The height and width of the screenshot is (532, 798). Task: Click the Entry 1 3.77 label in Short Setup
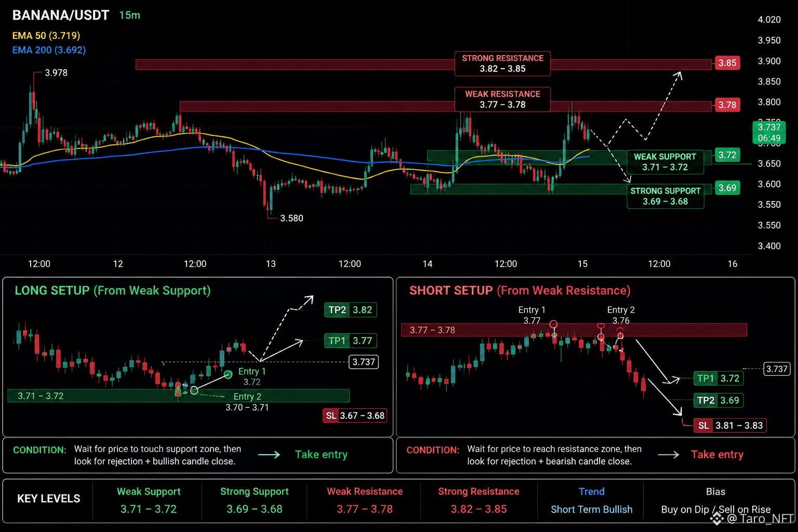(532, 315)
